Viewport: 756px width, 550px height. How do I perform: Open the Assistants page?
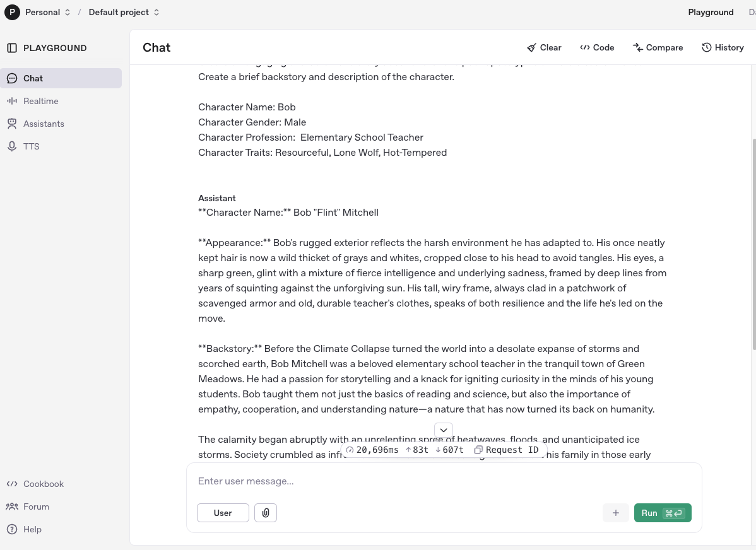coord(44,124)
